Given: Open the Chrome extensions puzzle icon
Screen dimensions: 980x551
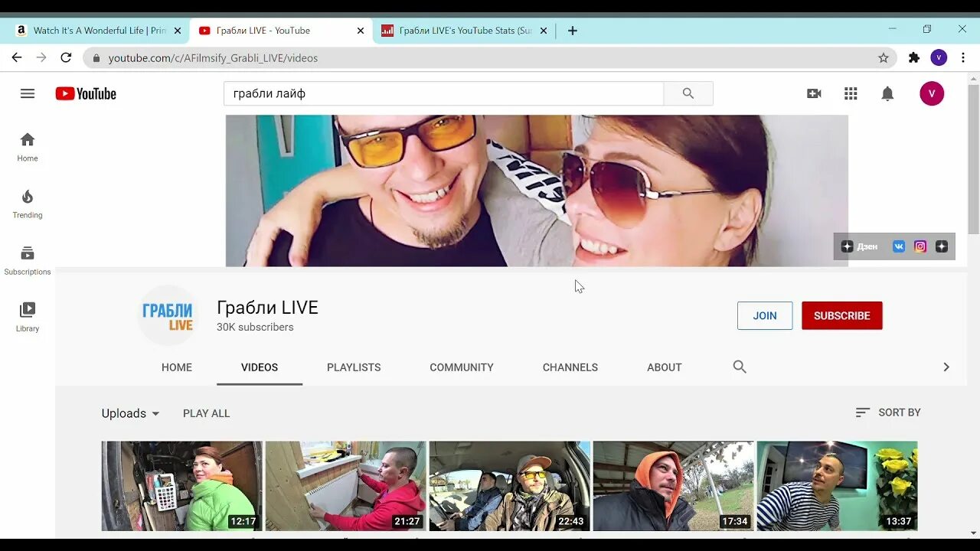Looking at the screenshot, I should [913, 57].
